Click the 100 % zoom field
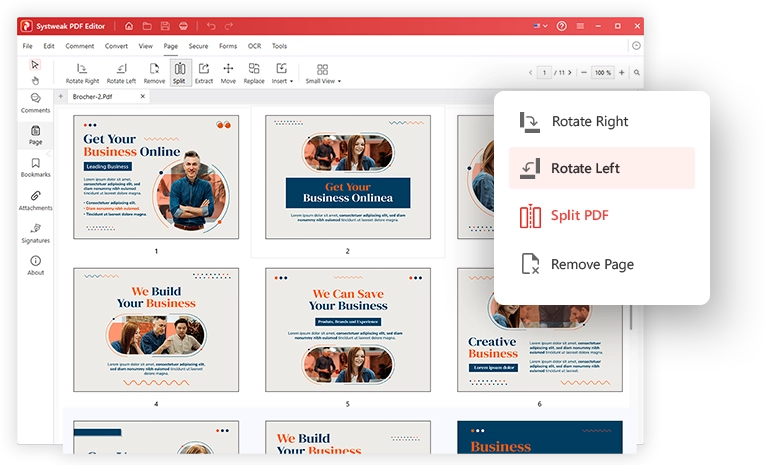The width and height of the screenshot is (769, 465). (x=603, y=73)
